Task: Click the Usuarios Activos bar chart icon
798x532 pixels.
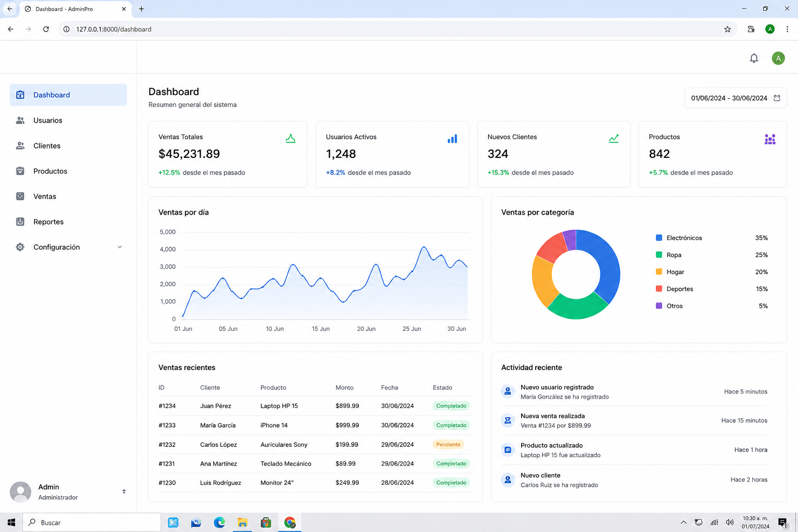Action: [x=453, y=139]
